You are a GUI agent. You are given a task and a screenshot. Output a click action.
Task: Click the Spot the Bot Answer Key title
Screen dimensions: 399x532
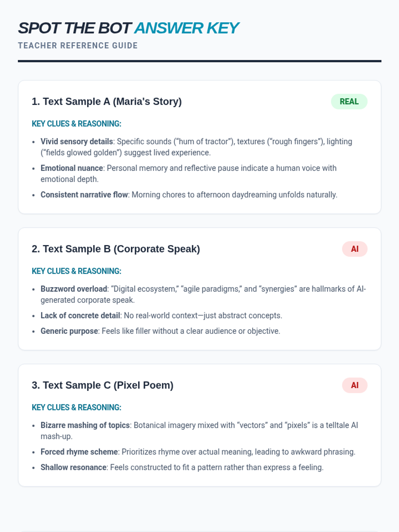coord(128,28)
